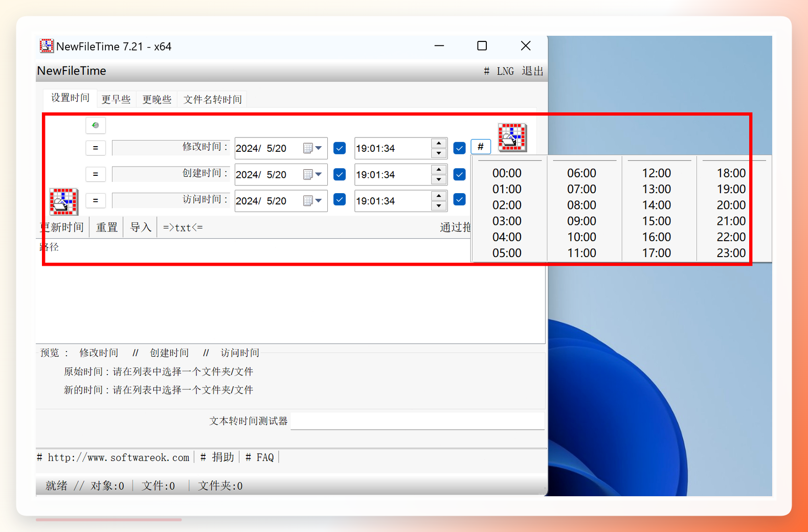Decrease 创建时间 time with down spinner
Screen dimensions: 808x532
(439, 180)
